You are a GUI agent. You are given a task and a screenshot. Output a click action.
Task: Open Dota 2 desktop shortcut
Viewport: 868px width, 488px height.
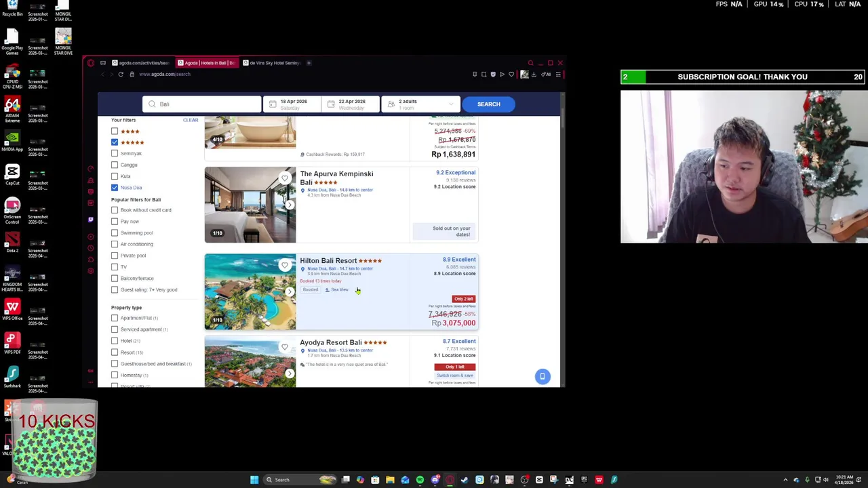(x=12, y=242)
